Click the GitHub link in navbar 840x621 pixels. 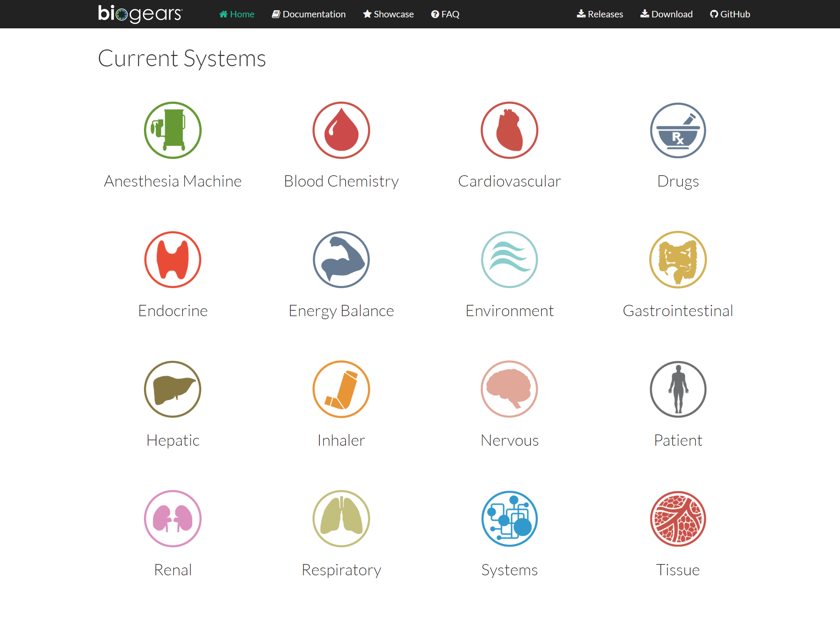coord(730,14)
